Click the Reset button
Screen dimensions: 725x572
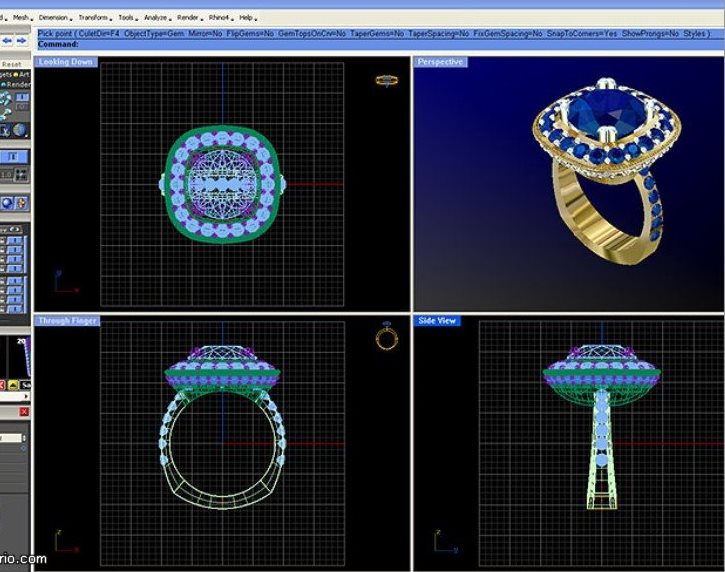click(11, 64)
